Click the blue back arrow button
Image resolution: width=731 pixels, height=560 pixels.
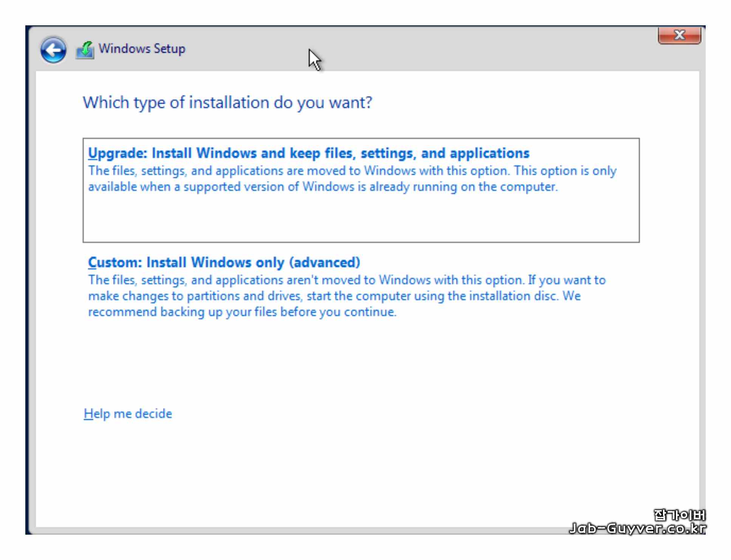tap(53, 50)
